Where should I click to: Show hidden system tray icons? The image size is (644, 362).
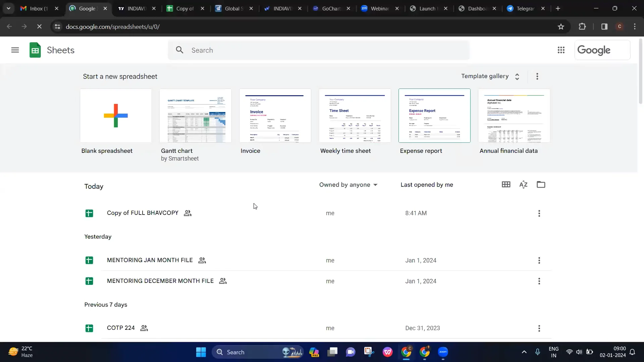click(x=524, y=352)
